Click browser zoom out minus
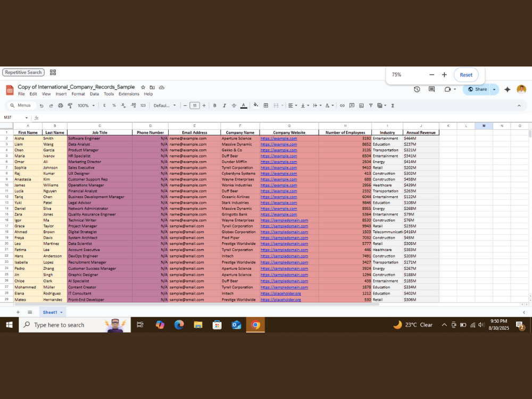 click(x=431, y=74)
